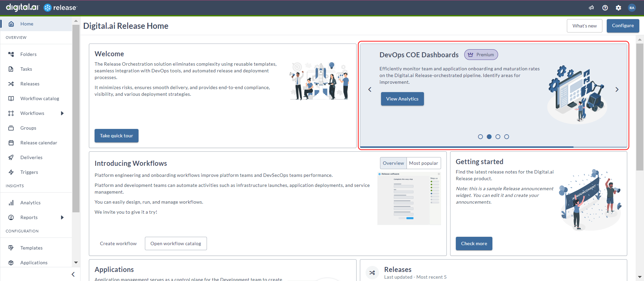The image size is (644, 281).
Task: Open Triggers in the sidebar
Action: point(36,172)
